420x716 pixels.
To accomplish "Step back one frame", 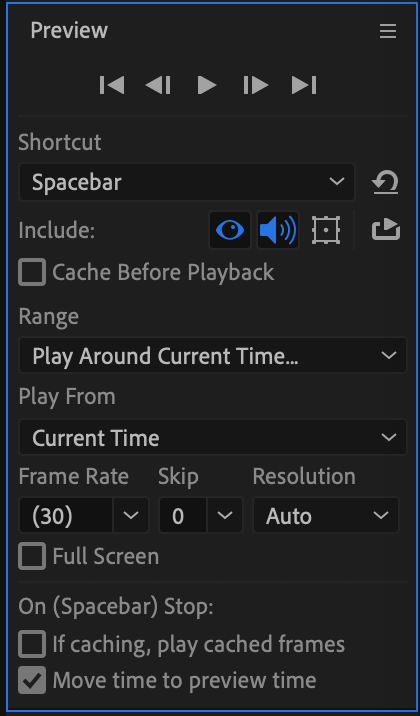I will tap(158, 85).
